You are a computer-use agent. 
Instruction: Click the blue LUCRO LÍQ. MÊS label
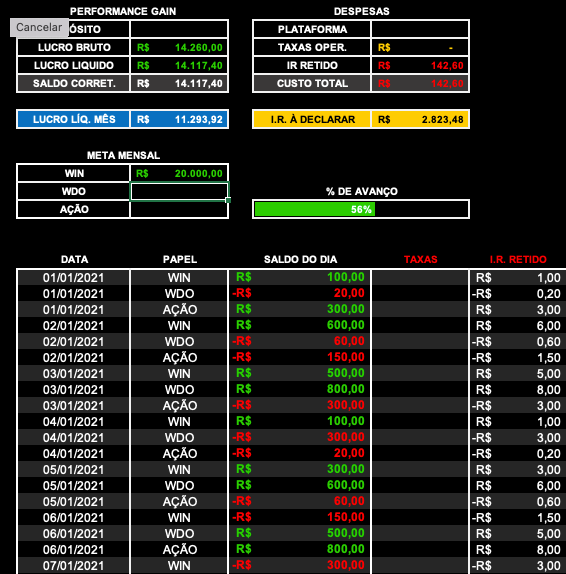[74, 119]
